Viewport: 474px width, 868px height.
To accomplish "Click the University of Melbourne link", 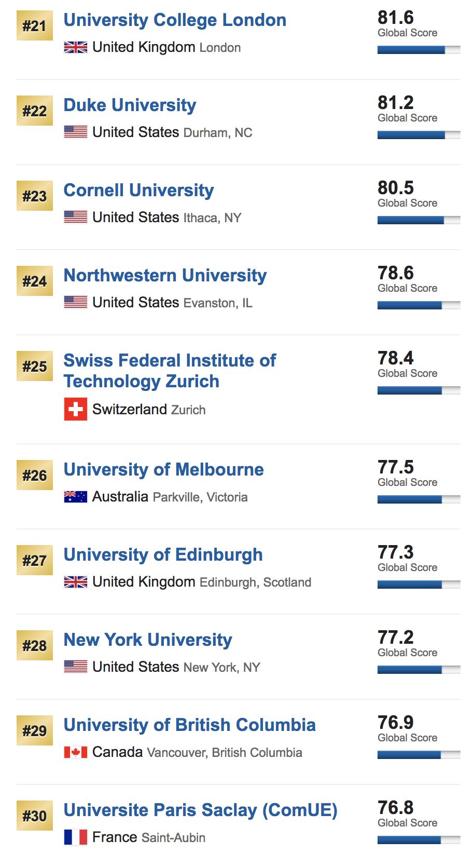I will (x=163, y=470).
